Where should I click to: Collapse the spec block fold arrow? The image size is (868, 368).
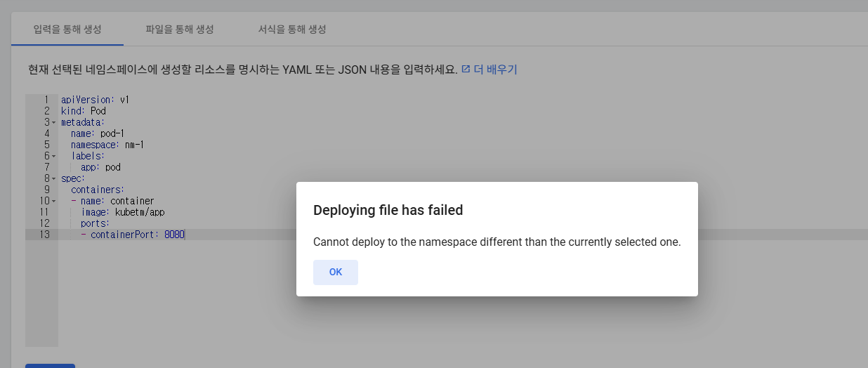53,178
